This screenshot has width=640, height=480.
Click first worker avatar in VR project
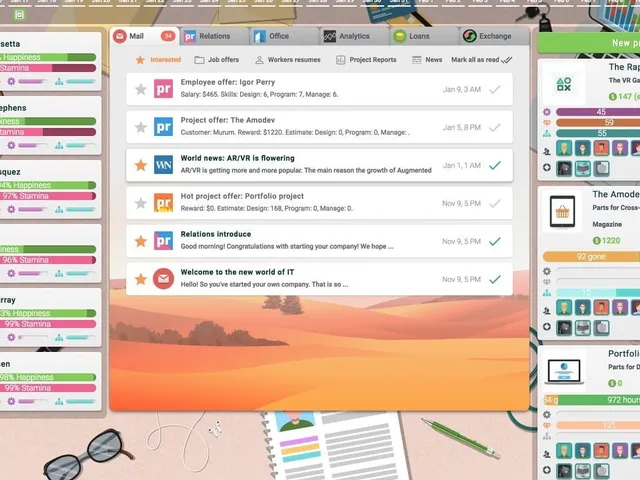564,148
